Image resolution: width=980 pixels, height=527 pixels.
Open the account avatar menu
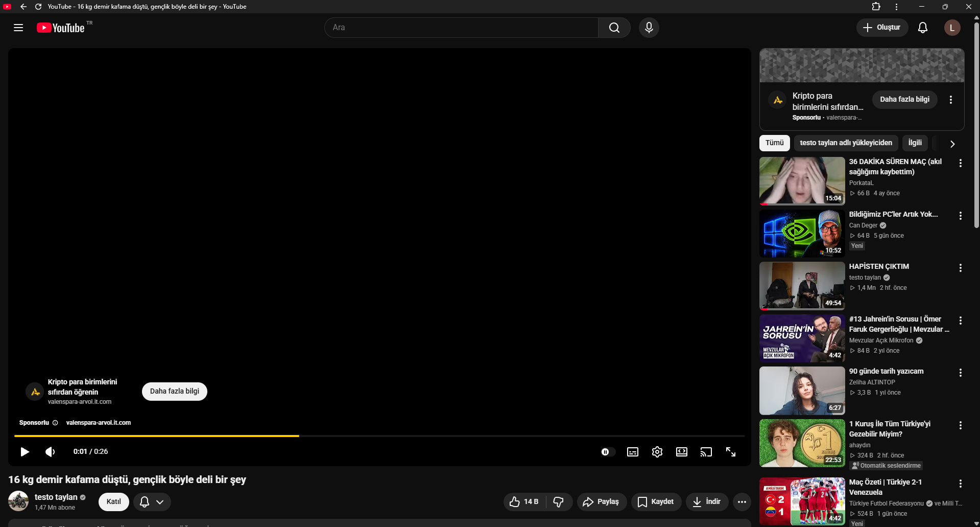[x=952, y=28]
